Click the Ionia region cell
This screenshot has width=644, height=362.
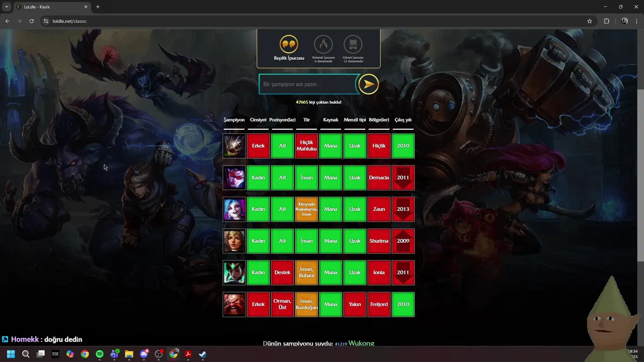point(379,273)
